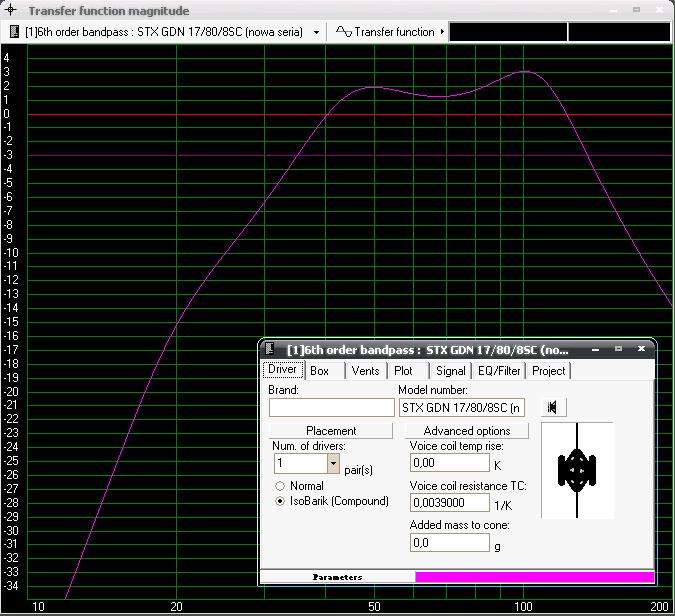Click the speaker icon next to Model number
Viewport: 675px width, 616px height.
[x=552, y=407]
